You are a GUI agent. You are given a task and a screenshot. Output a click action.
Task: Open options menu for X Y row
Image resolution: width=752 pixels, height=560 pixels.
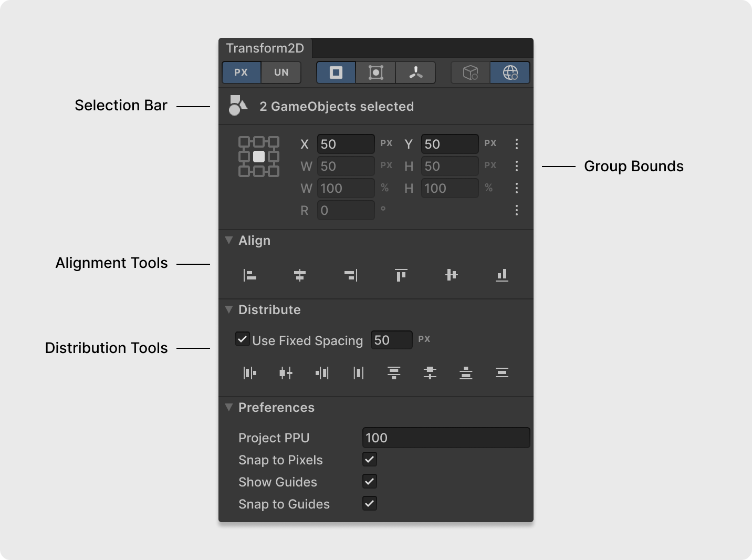[517, 144]
